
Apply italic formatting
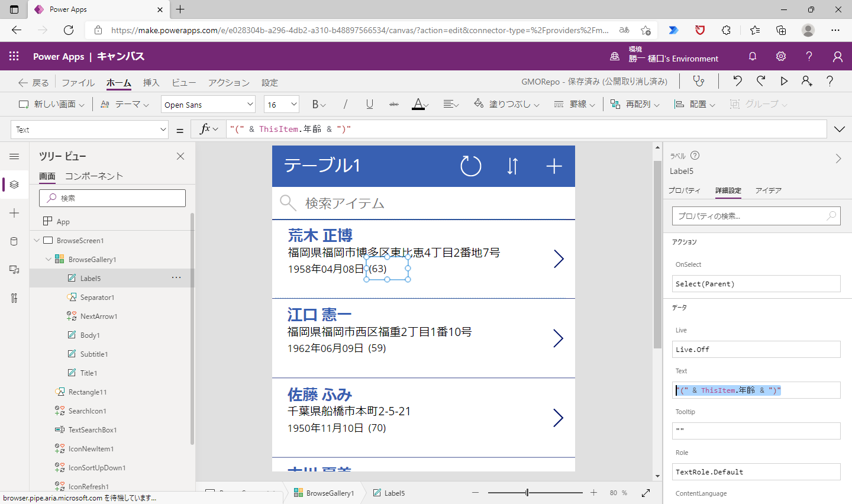click(346, 104)
